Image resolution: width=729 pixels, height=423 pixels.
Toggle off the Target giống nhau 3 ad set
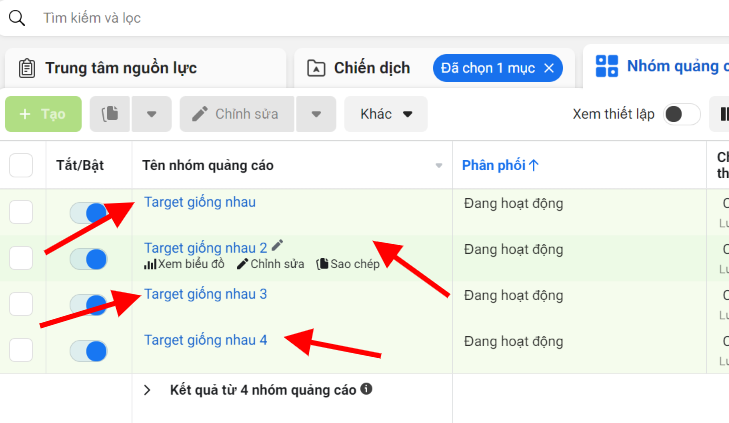click(88, 305)
